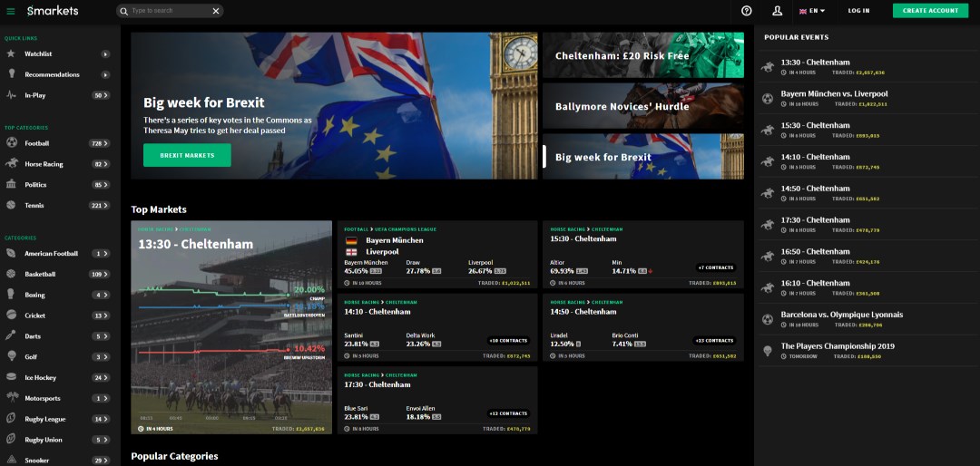Click the Horse Racing sidebar icon

pos(11,164)
